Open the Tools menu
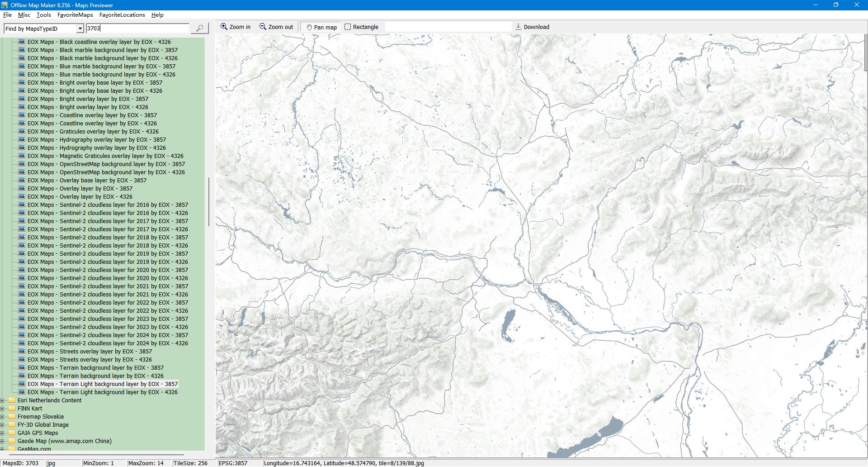The height and width of the screenshot is (467, 868). tap(43, 15)
